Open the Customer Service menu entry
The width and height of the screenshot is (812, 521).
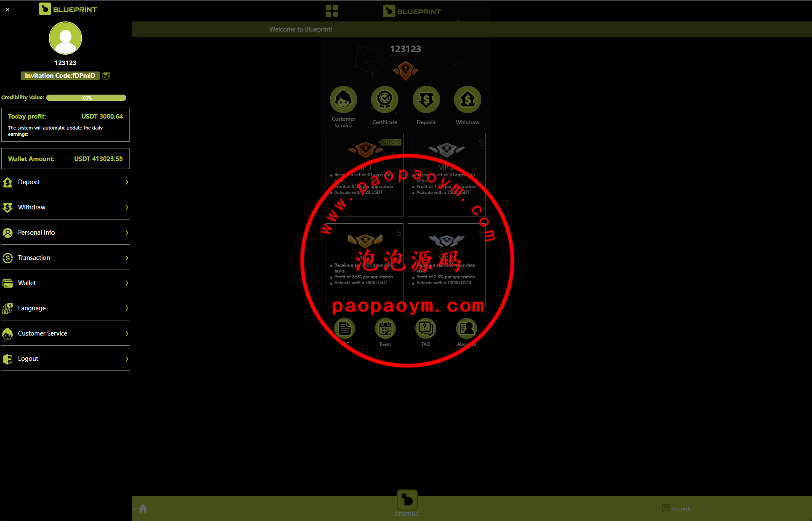click(65, 333)
